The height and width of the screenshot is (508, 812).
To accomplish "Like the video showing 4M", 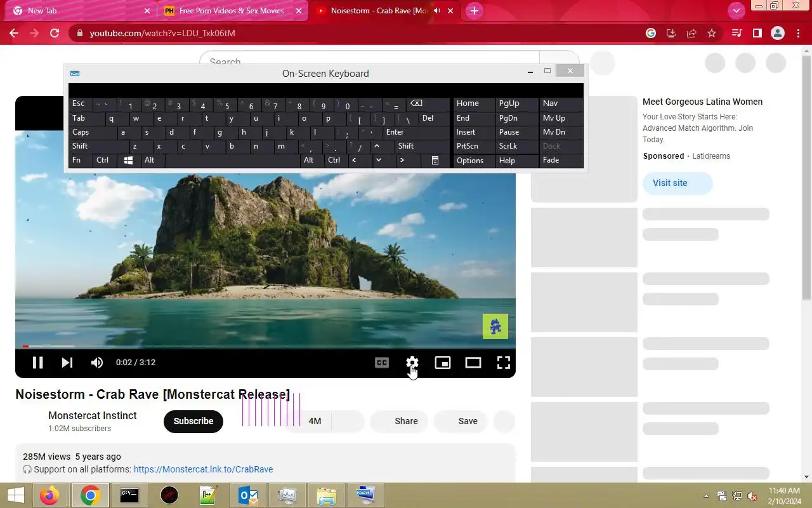I will click(x=307, y=421).
